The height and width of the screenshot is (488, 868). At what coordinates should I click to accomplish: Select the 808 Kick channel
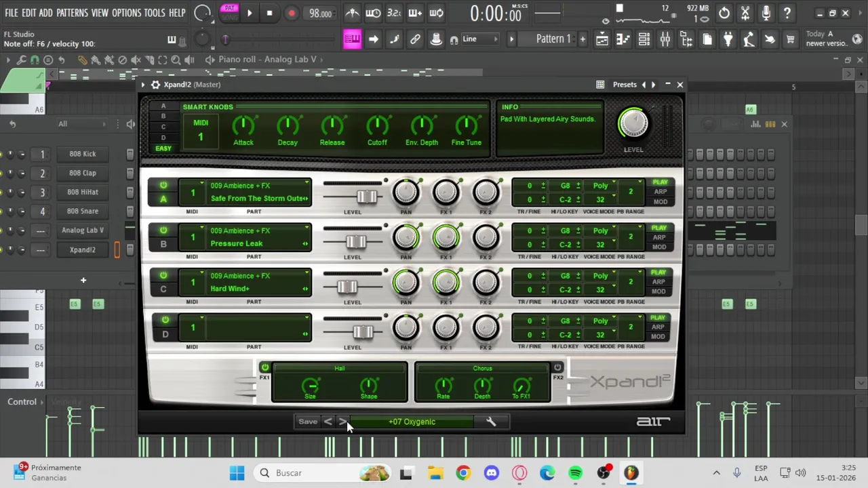pos(83,154)
